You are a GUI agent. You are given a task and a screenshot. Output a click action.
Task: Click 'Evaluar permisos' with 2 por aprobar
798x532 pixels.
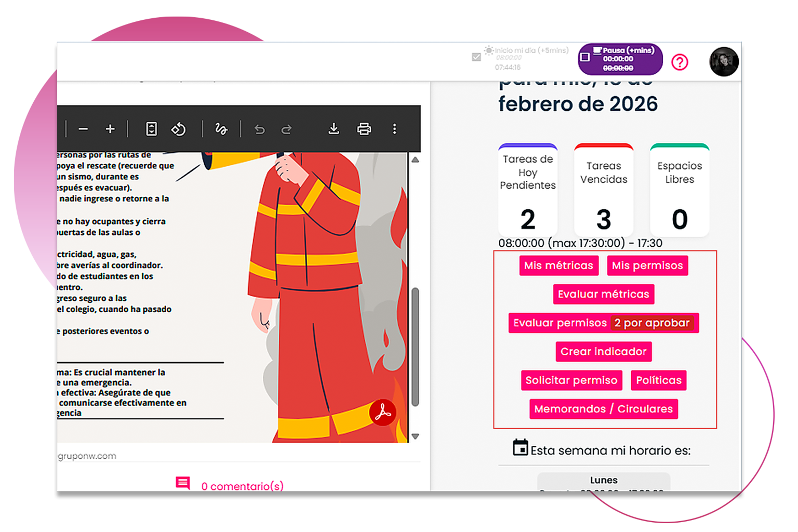[x=603, y=323]
